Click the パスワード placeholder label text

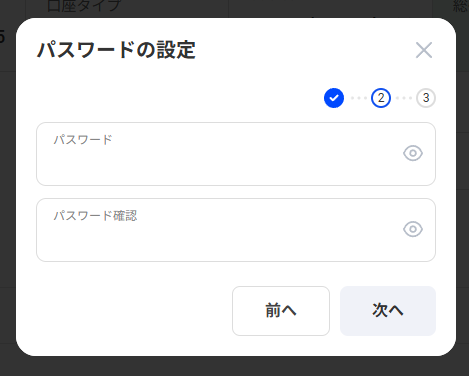pyautogui.click(x=83, y=140)
